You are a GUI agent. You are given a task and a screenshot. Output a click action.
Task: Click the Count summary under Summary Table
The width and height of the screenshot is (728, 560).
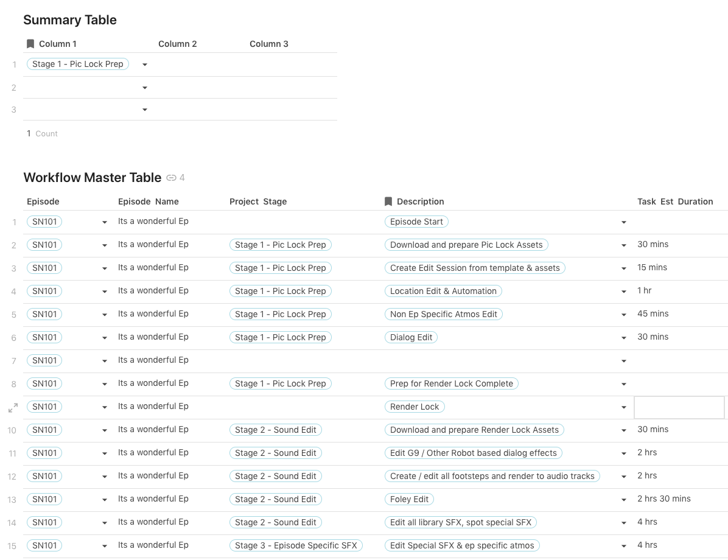[x=43, y=133]
